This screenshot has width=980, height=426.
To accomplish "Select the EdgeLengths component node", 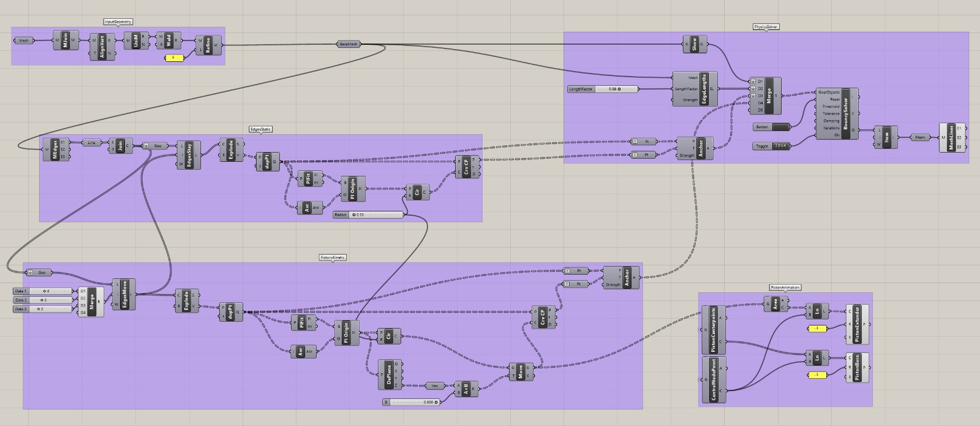I will (x=704, y=89).
